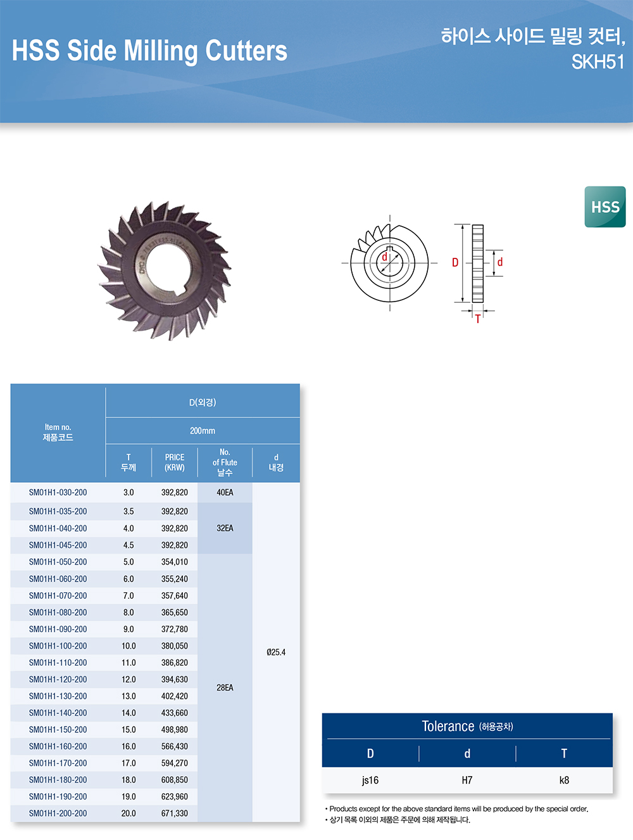The width and height of the screenshot is (633, 840).
Task: Select item code SM01H1-190-200
Action: [x=58, y=797]
